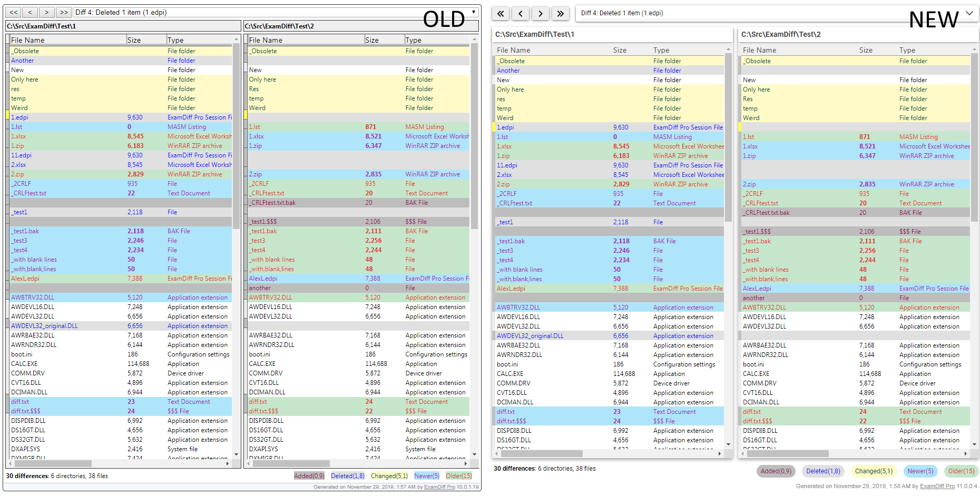Select 2.zip in OLD right pane
980x496 pixels.
click(x=358, y=174)
